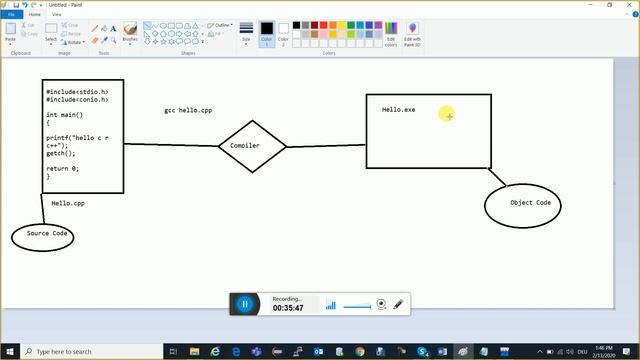Select the Magnifier tool
Image resolution: width=640 pixels, height=360 pixels.
pos(113,40)
